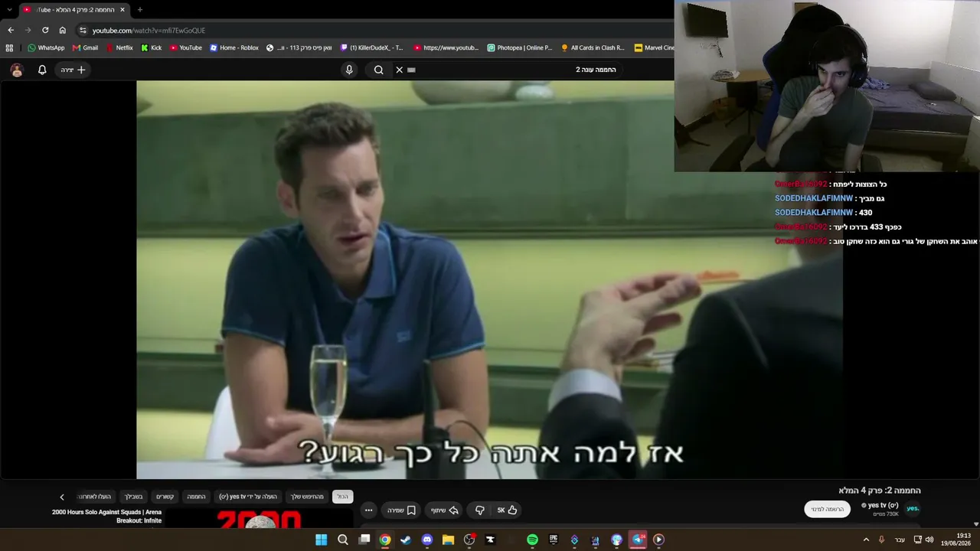980x551 pixels.
Task: Reload the YouTube page
Action: [x=45, y=30]
